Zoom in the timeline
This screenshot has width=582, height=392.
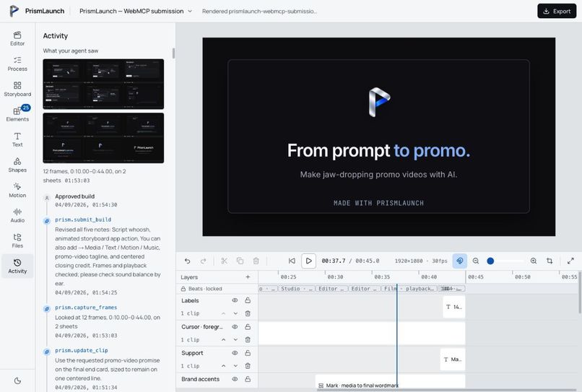[534, 261]
